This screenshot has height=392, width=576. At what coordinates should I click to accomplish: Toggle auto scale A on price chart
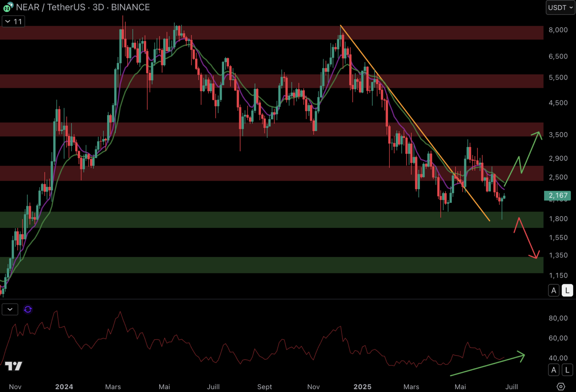[553, 290]
